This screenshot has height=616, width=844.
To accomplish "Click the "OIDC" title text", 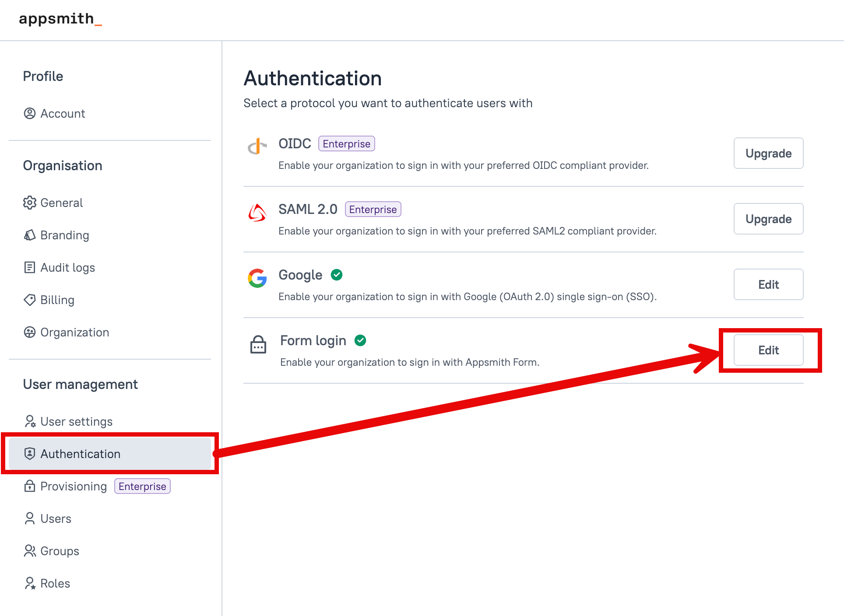I will (x=295, y=143).
